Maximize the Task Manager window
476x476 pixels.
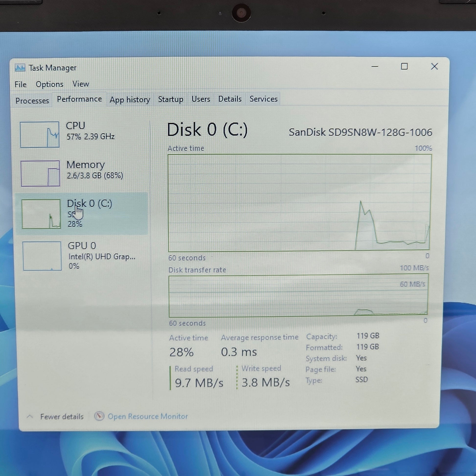tap(404, 67)
